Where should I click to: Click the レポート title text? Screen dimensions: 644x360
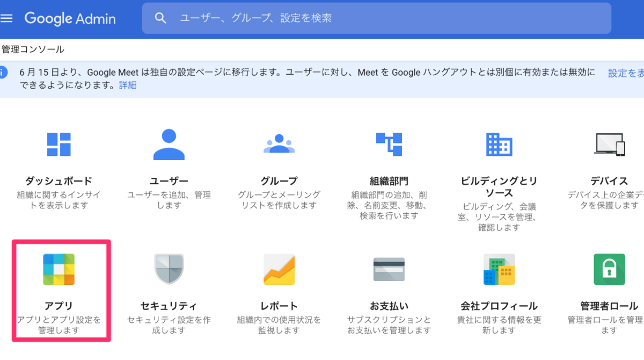(x=279, y=306)
